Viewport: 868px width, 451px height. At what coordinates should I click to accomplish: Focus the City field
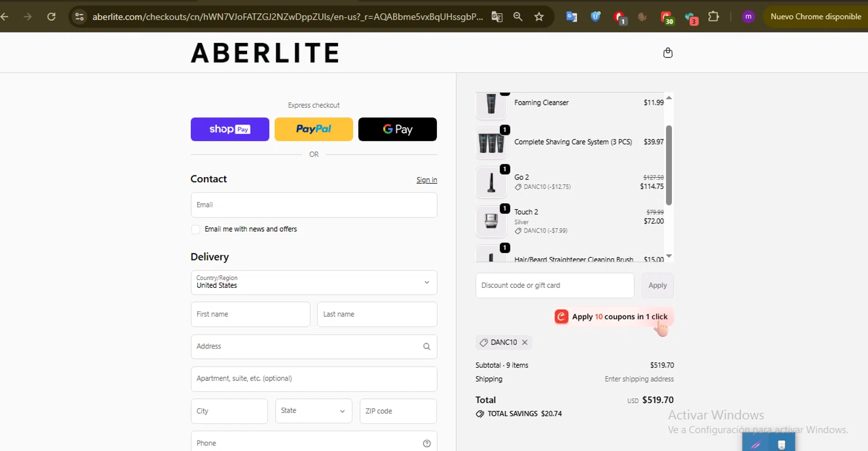[229, 411]
